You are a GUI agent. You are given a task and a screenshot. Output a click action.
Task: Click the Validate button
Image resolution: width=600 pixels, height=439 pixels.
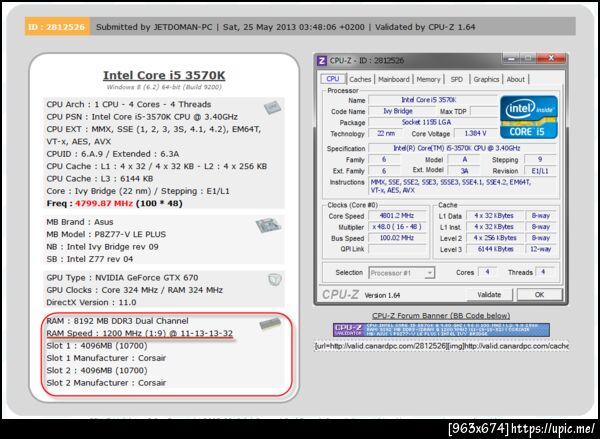[x=489, y=294]
